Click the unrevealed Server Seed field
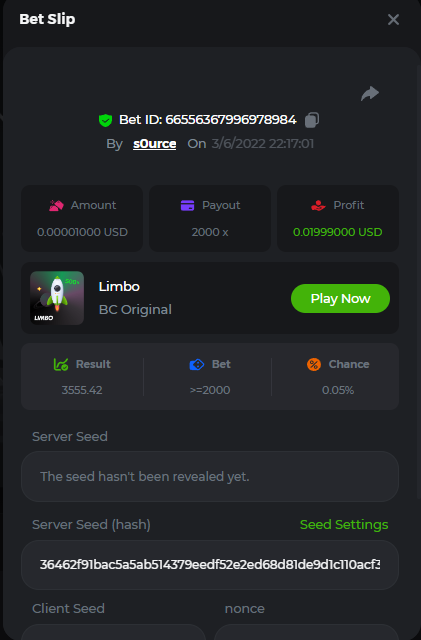This screenshot has width=421, height=640. (210, 476)
